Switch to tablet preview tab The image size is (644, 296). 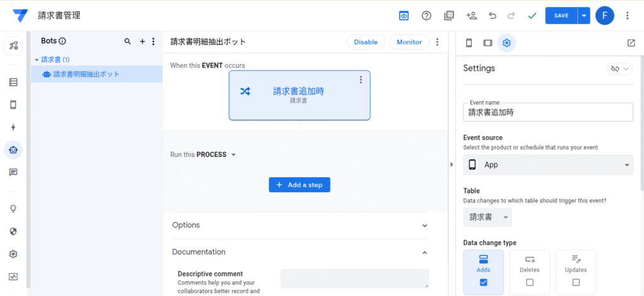(x=487, y=43)
